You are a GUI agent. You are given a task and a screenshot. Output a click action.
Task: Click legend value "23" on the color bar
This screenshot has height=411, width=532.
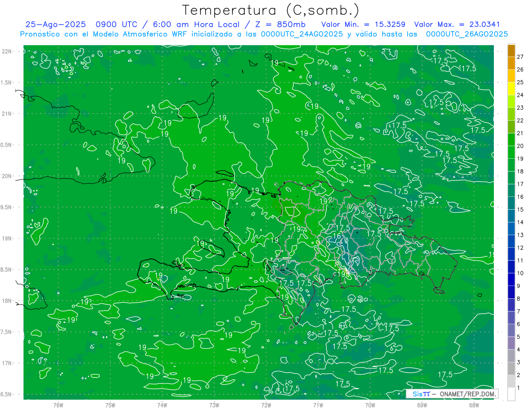click(520, 108)
